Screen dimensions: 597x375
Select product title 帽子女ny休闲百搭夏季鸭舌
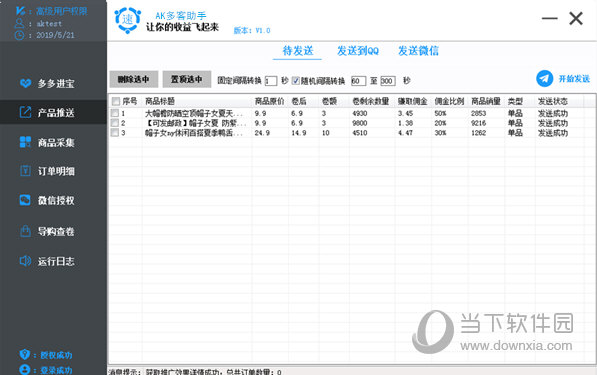[x=193, y=132]
